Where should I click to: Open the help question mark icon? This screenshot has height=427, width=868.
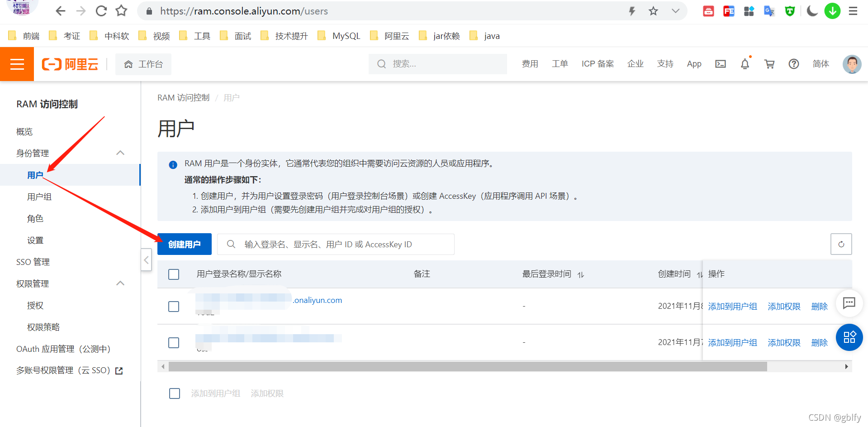(x=793, y=64)
